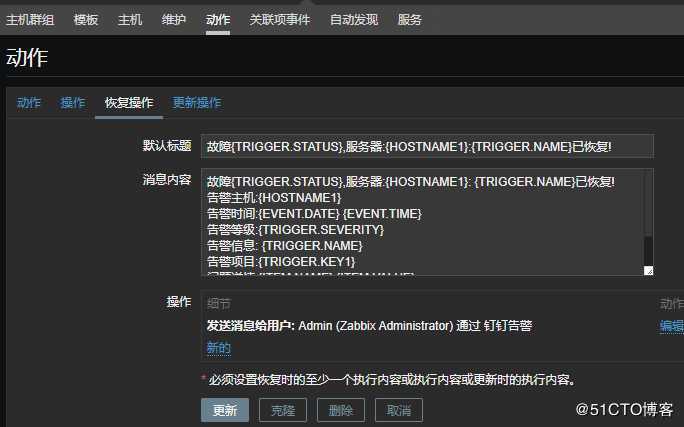
Task: Click the 告警主机:{HOSTNAME1} line
Action: [x=274, y=198]
